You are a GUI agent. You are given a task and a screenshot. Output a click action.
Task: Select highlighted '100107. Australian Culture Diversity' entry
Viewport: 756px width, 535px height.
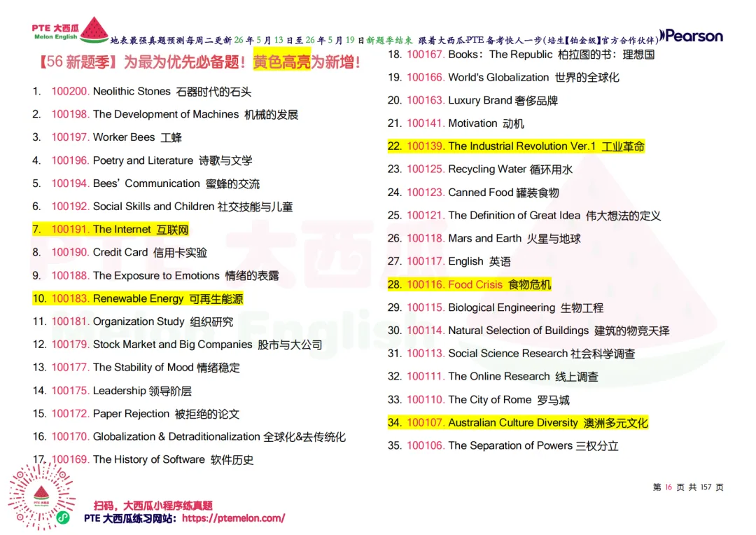[x=518, y=423]
